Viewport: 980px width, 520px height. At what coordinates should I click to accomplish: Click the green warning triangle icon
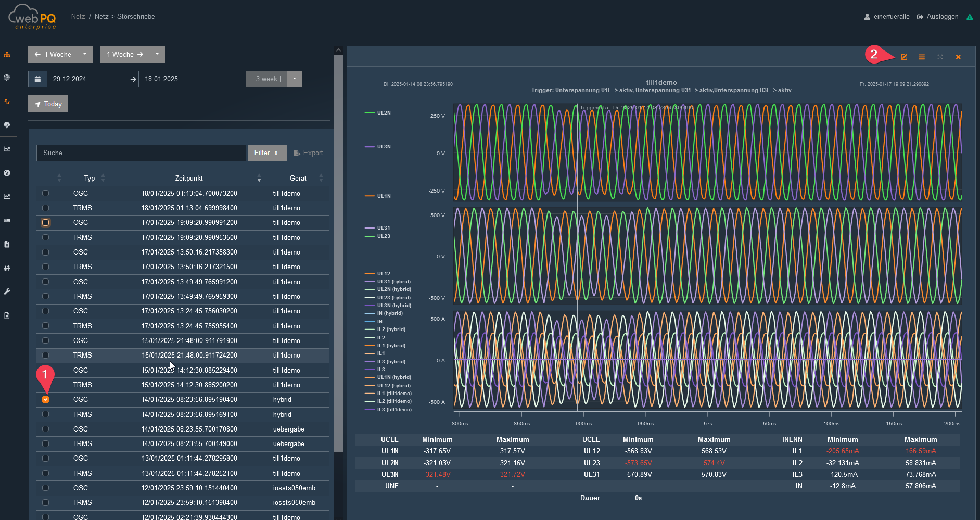tap(970, 17)
